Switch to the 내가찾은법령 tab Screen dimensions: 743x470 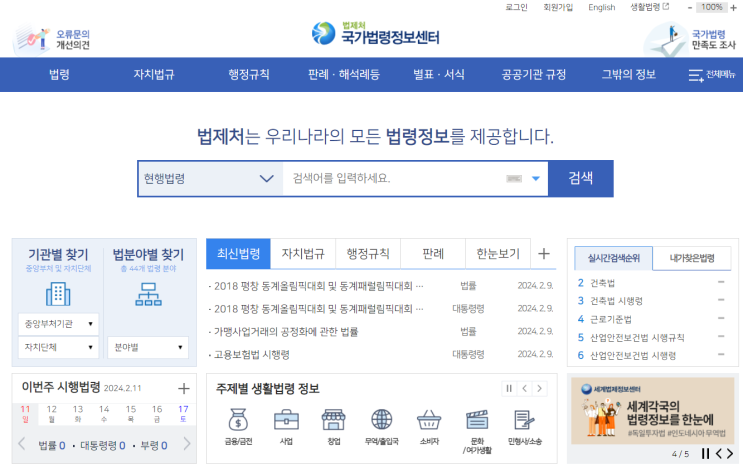[692, 258]
